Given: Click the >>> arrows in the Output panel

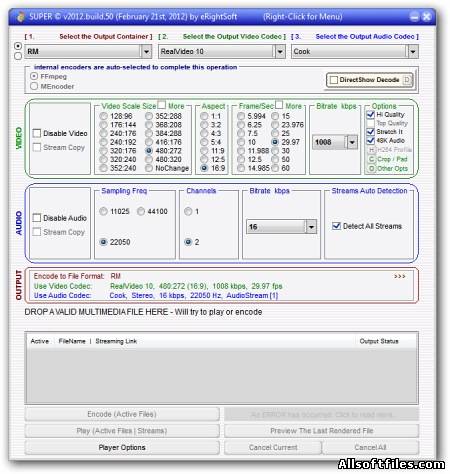Looking at the screenshot, I should point(399,276).
